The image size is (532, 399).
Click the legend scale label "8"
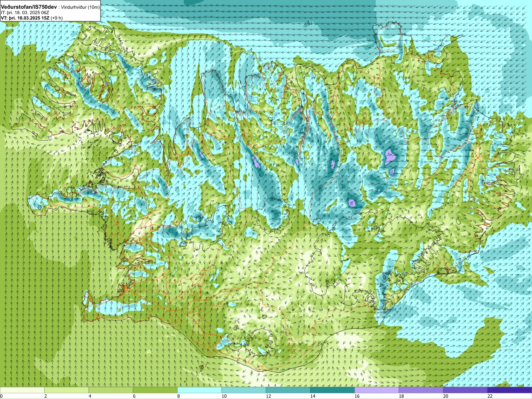[178, 396]
